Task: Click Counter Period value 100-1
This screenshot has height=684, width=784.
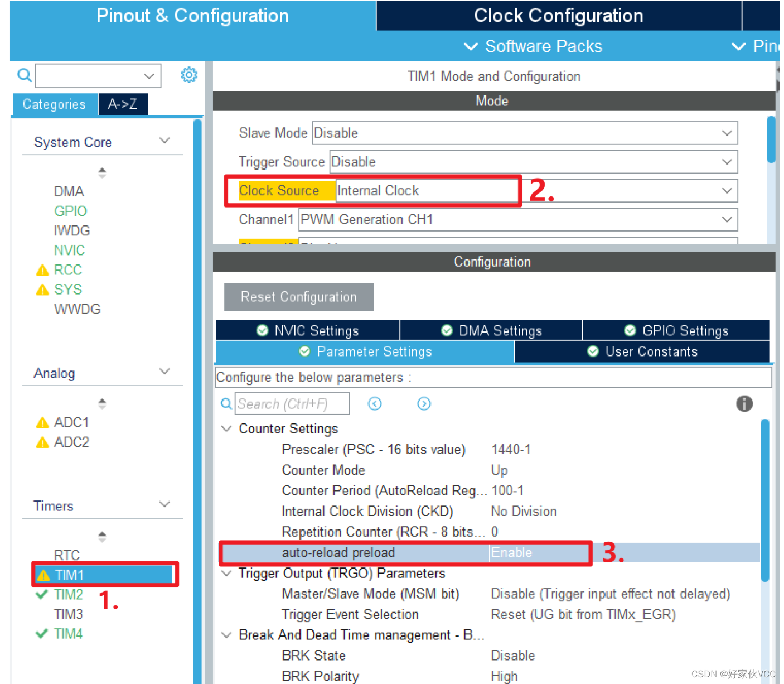Action: (x=507, y=490)
